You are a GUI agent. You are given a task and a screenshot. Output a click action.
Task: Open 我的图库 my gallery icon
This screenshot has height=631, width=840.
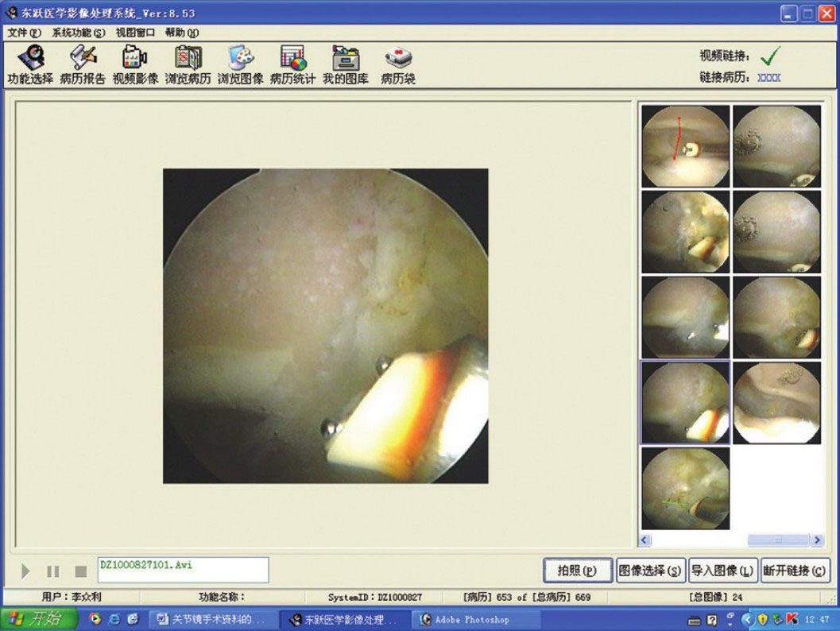tap(345, 65)
